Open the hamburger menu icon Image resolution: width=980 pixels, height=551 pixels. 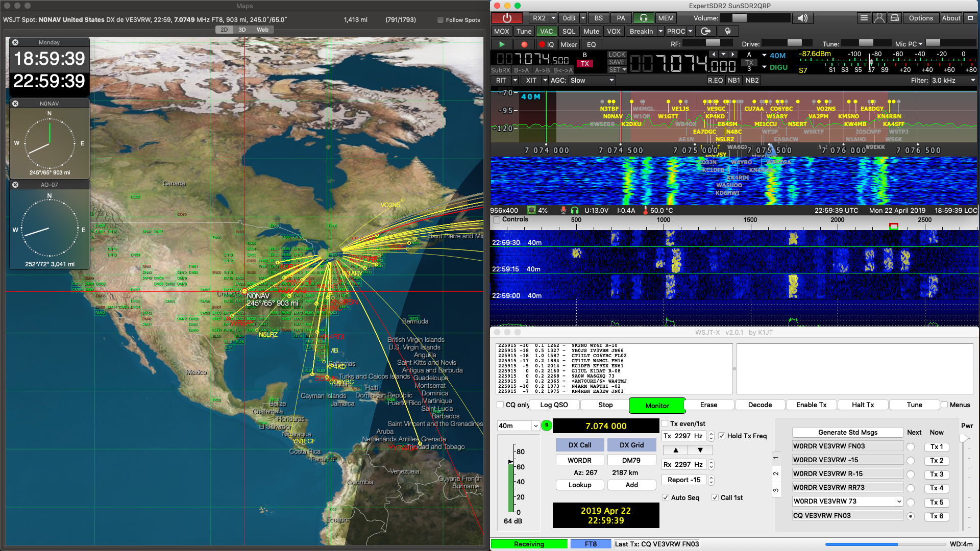864,18
